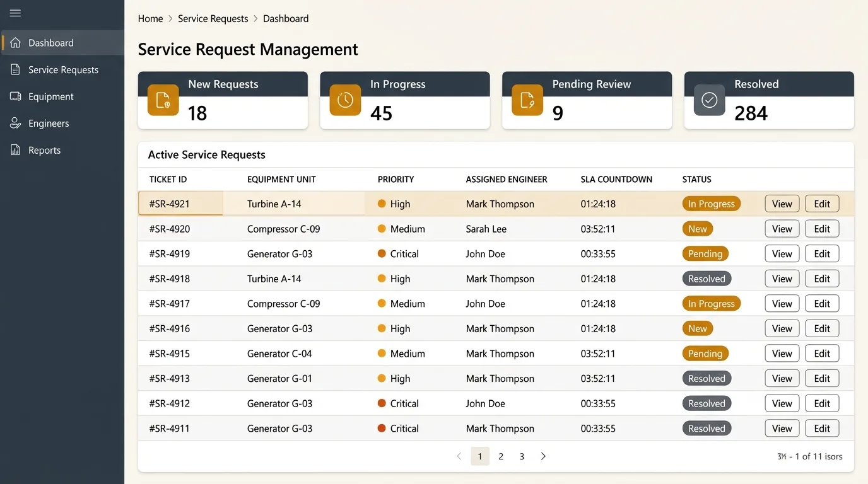The height and width of the screenshot is (484, 868).
Task: Click the In Progress clock icon
Action: tap(345, 100)
